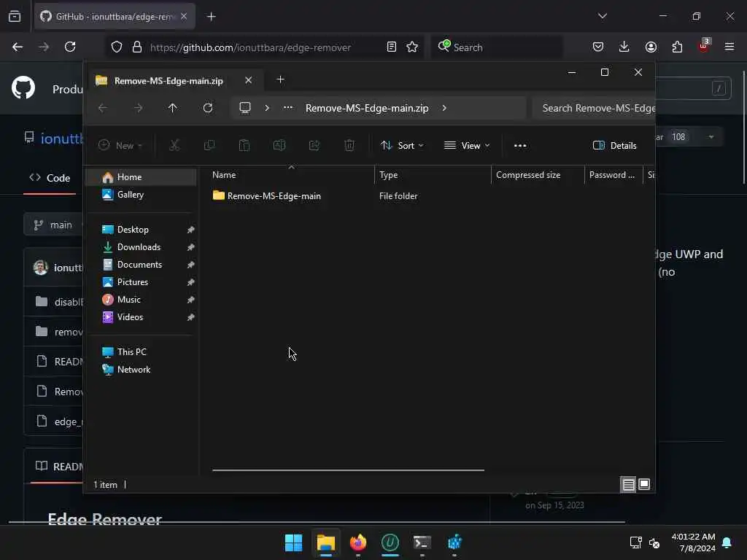Open Firefox account icon
This screenshot has height=560, width=747.
[651, 47]
